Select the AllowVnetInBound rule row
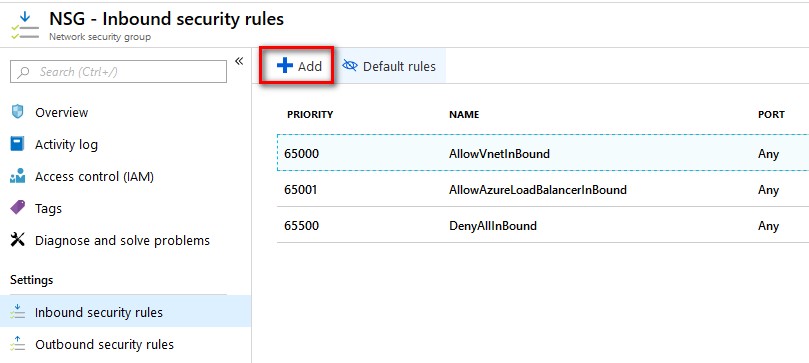This screenshot has height=363, width=809. click(x=543, y=153)
